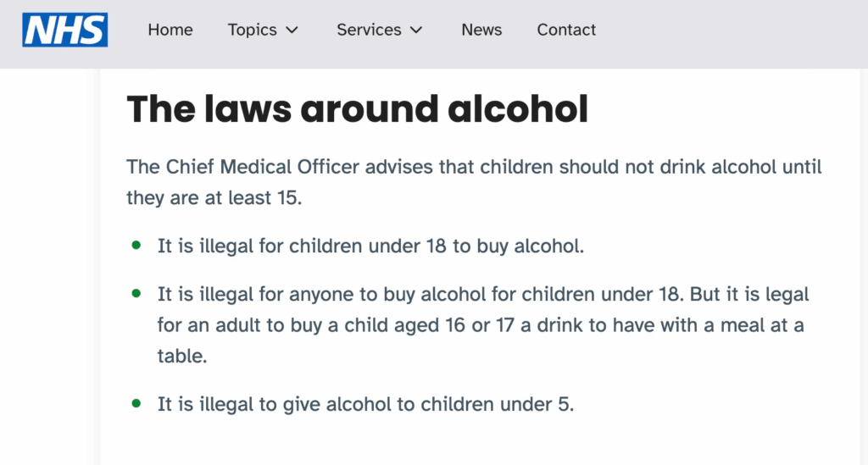Open the Topics menu
Screen dimensions: 868x465
coord(252,30)
